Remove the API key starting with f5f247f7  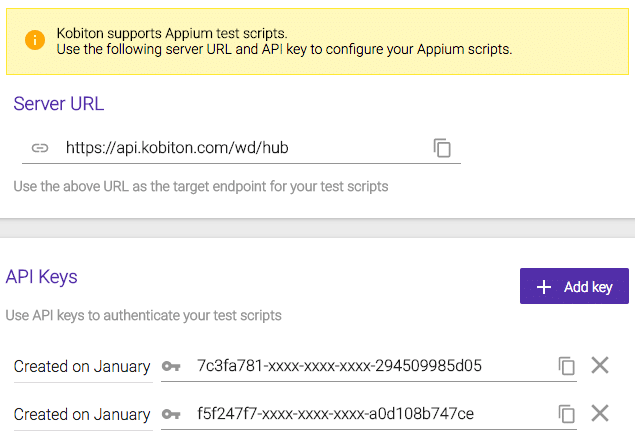coord(600,413)
